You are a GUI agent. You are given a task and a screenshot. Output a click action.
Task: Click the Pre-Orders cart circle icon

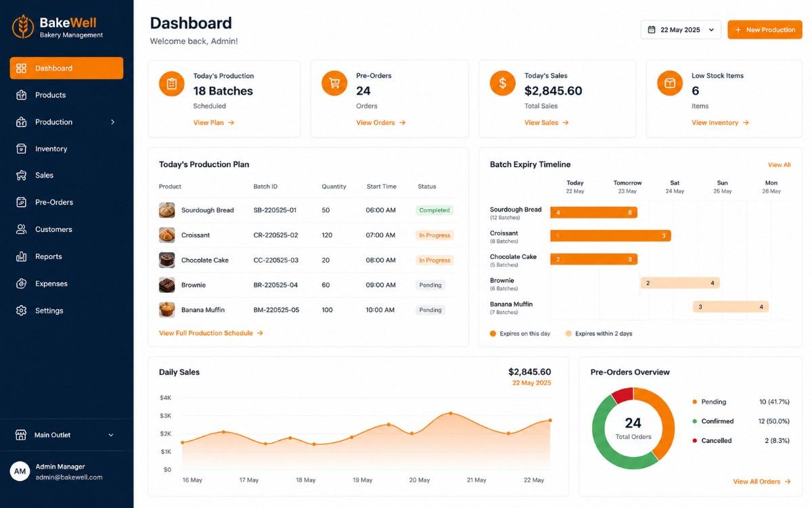tap(334, 83)
